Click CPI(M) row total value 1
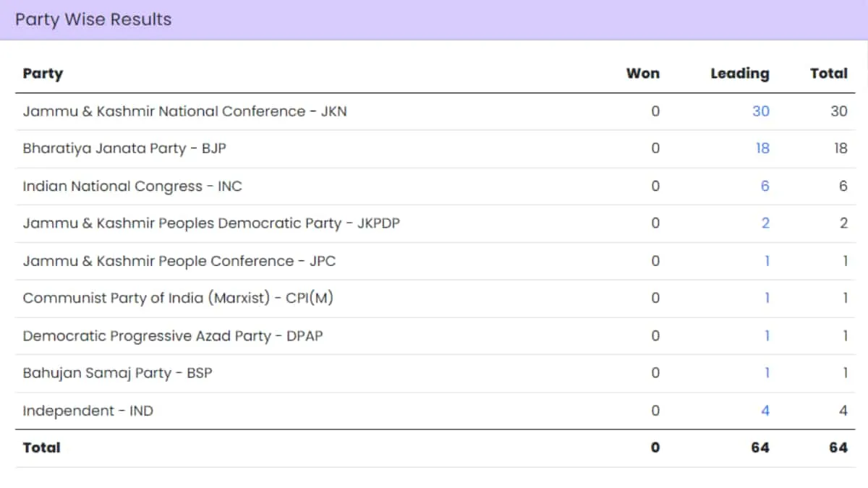Image resolution: width=868 pixels, height=488 pixels. (844, 298)
